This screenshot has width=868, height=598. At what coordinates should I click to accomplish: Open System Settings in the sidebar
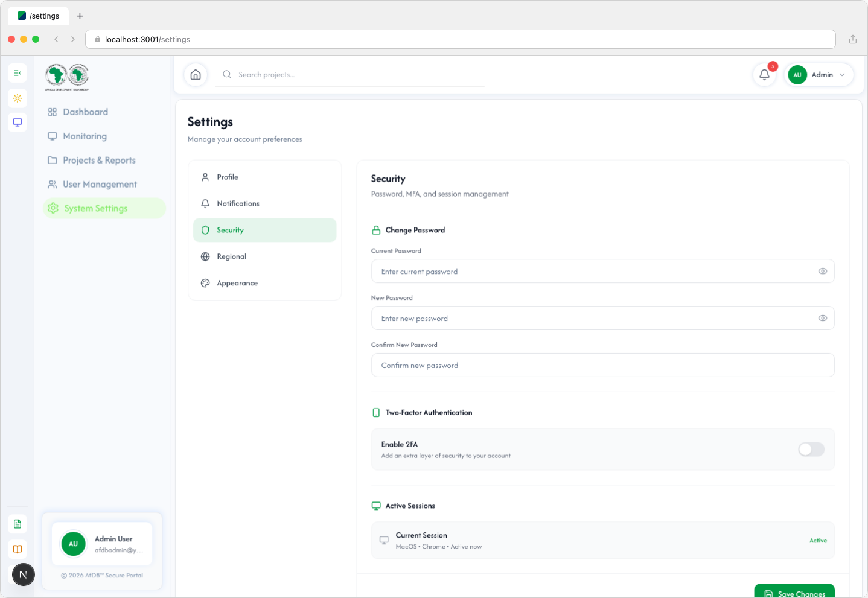click(x=104, y=208)
